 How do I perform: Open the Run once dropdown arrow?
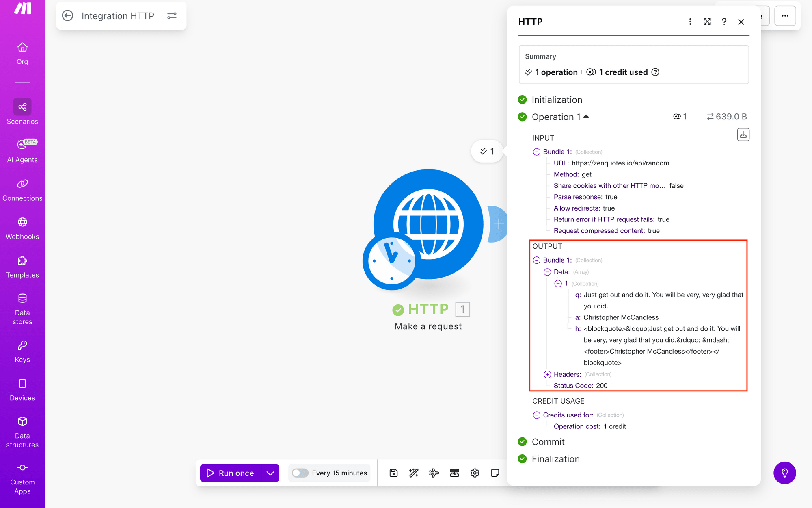(270, 473)
